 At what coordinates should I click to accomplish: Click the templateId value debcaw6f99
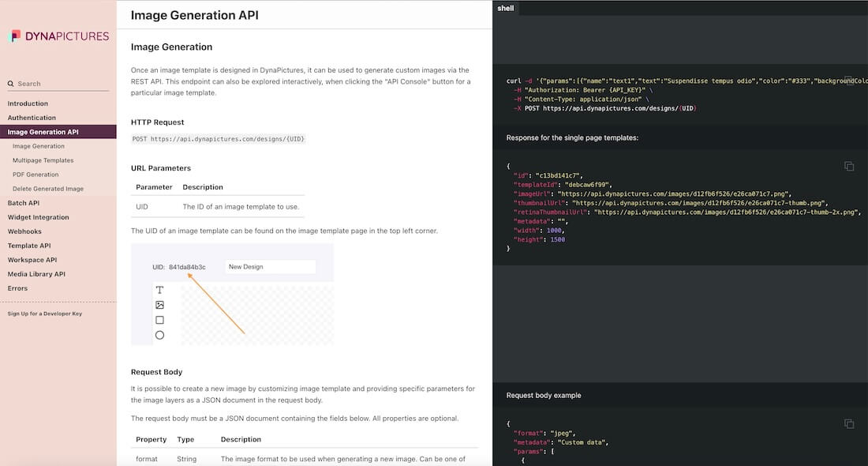tap(586, 185)
